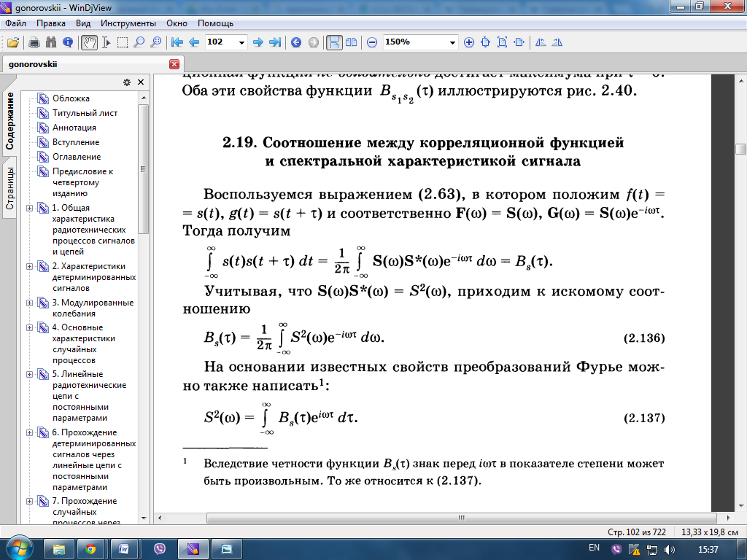This screenshot has width=747, height=560.
Task: Toggle continuous page layout
Action: 334,42
